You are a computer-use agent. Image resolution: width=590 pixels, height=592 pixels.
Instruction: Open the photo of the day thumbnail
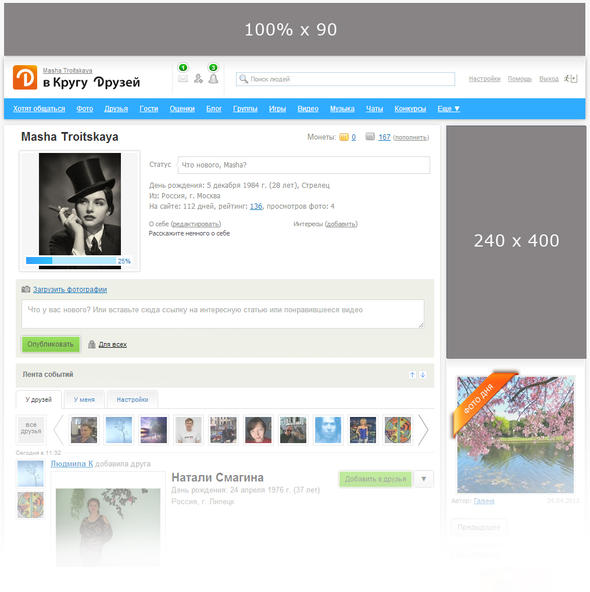515,434
